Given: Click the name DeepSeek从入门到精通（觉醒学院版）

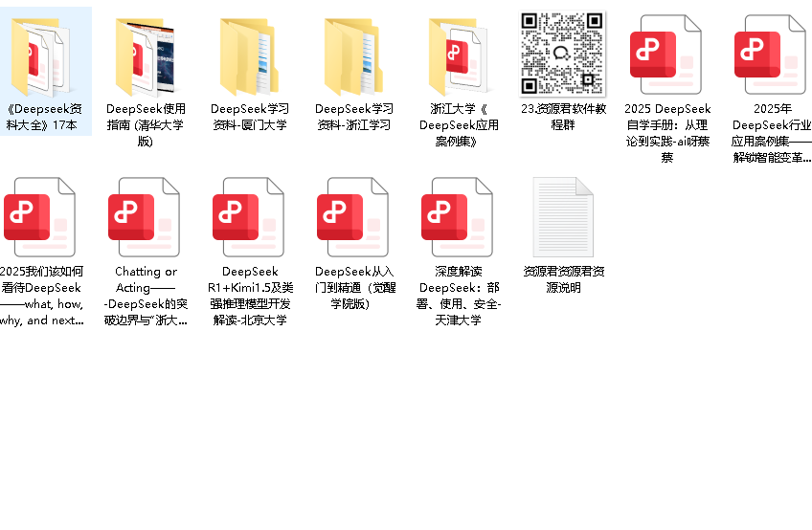Looking at the screenshot, I should pyautogui.click(x=354, y=288).
